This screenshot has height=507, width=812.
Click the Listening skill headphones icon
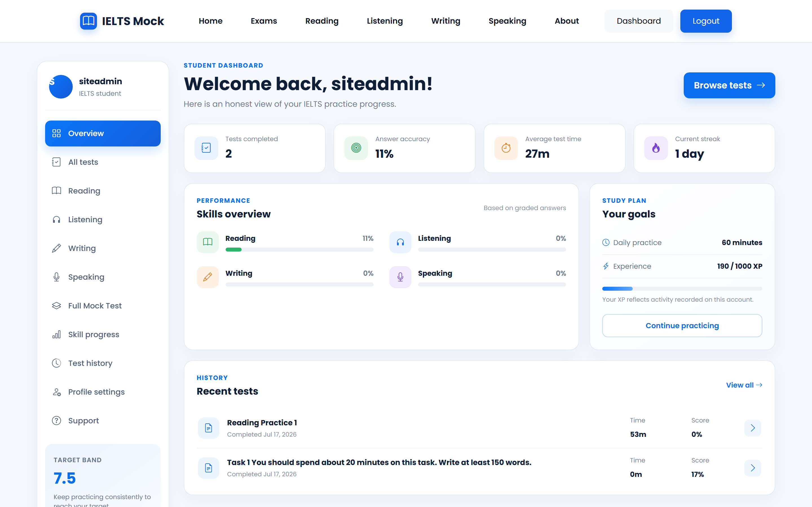pyautogui.click(x=400, y=242)
